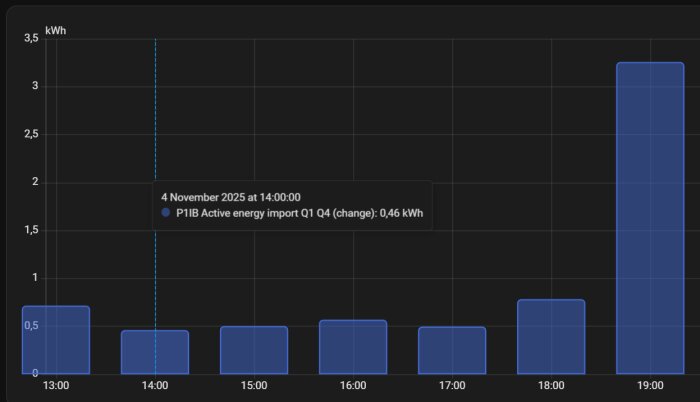Click the kWh unit label

[56, 31]
